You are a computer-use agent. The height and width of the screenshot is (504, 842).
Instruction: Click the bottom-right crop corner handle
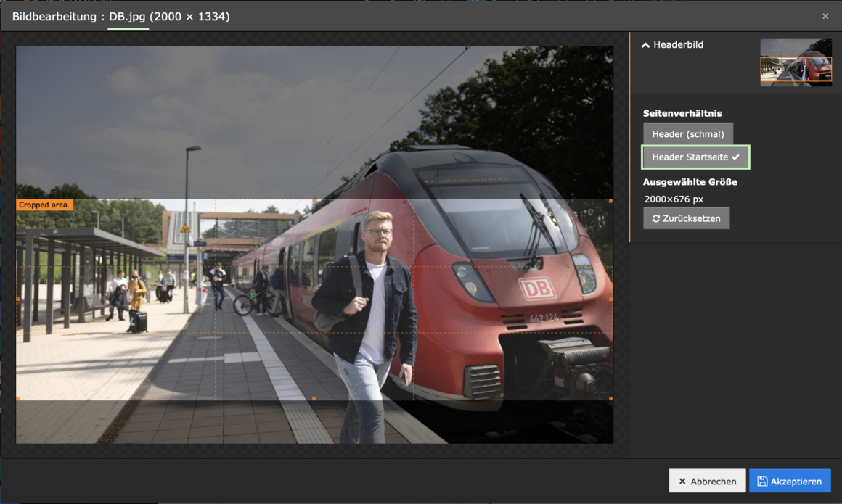pyautogui.click(x=610, y=399)
